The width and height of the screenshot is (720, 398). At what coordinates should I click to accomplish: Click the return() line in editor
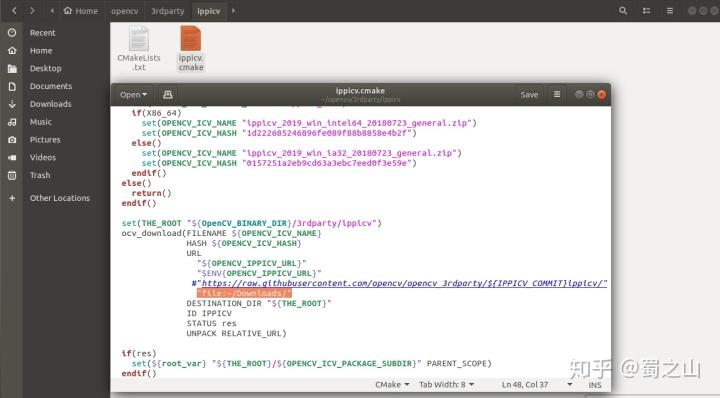[x=152, y=193]
